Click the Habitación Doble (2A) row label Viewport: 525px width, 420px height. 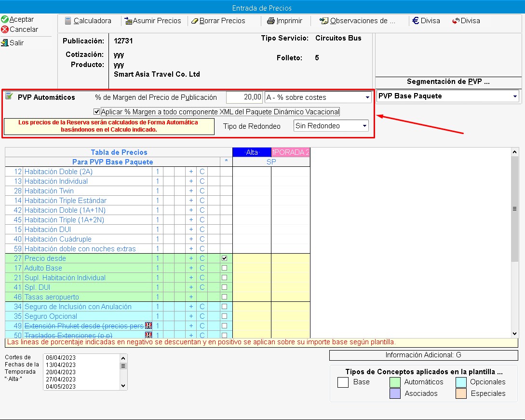(58, 172)
